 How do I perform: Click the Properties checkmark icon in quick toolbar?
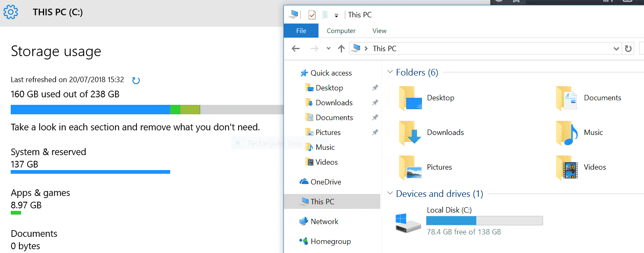(x=312, y=15)
